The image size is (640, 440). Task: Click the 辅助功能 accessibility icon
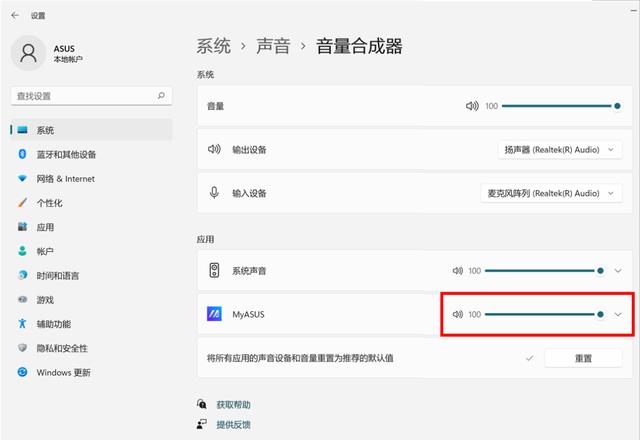(22, 324)
